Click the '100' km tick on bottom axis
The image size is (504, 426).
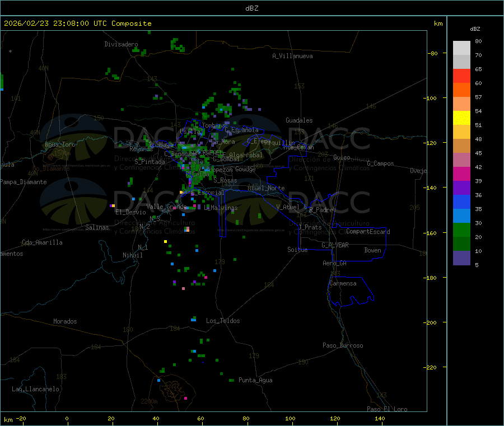click(290, 419)
